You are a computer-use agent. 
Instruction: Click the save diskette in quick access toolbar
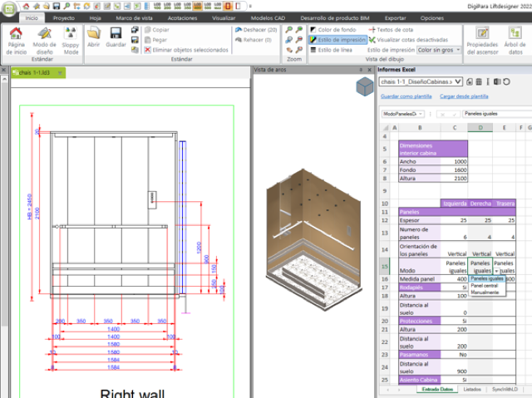click(57, 6)
